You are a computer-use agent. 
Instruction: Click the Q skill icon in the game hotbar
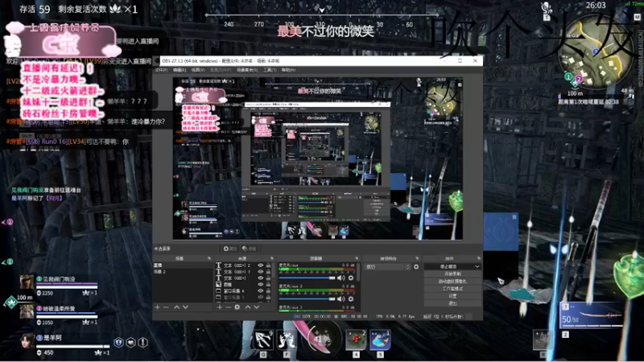pos(263,339)
